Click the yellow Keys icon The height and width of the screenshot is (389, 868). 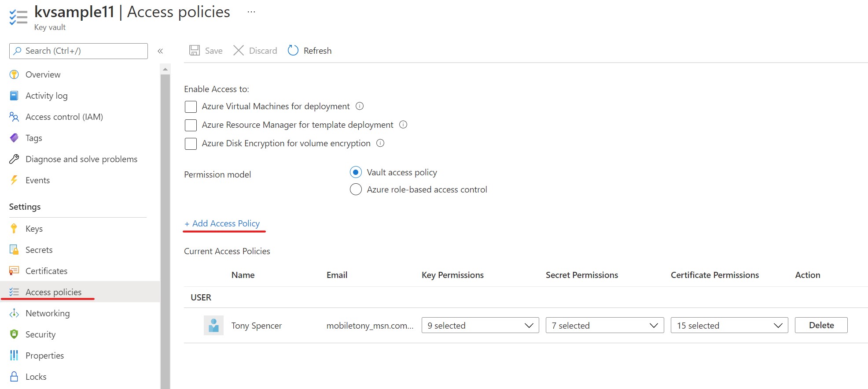pos(14,228)
